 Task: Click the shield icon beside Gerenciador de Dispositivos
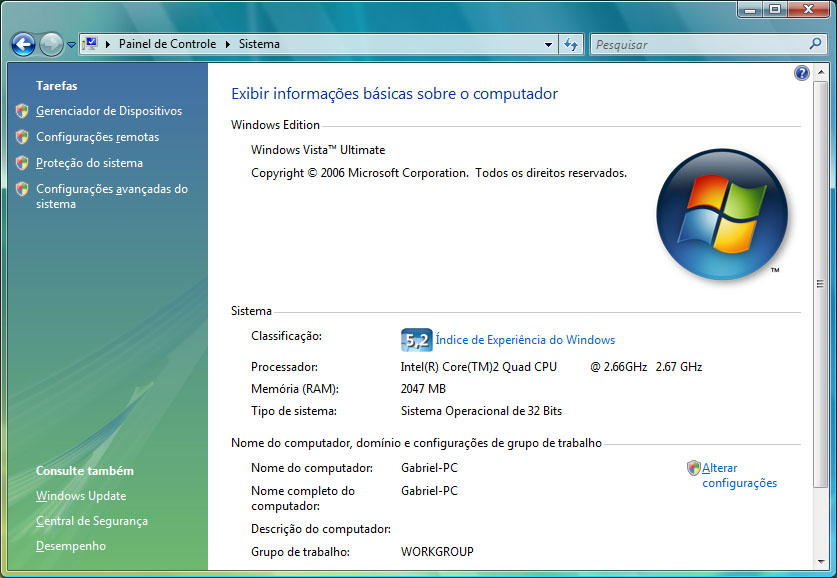21,111
